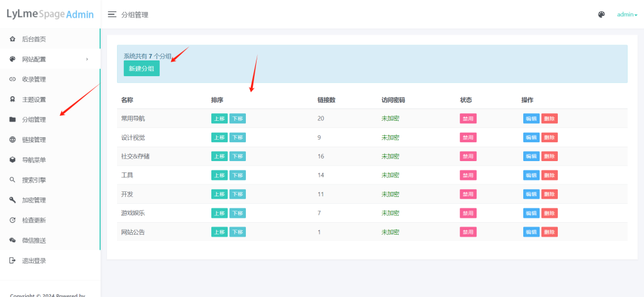The width and height of the screenshot is (644, 297).
Task: Open the admin user dropdown
Action: [626, 14]
